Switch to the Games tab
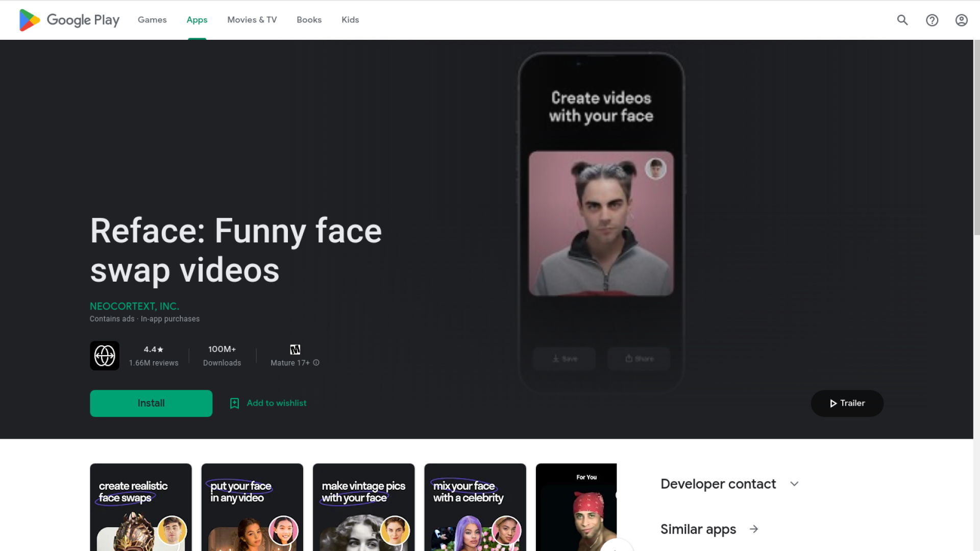Image resolution: width=980 pixels, height=551 pixels. click(152, 20)
